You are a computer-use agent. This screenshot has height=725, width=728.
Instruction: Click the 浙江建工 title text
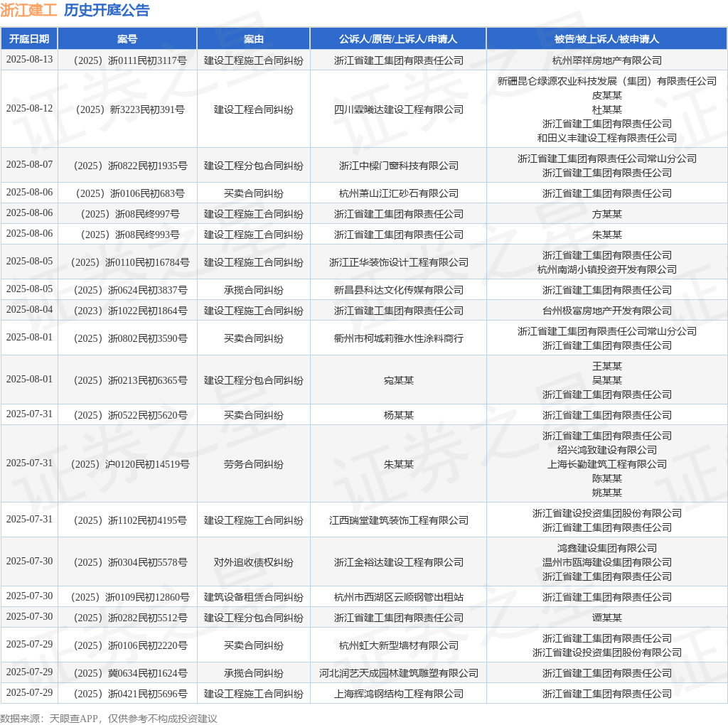click(x=28, y=10)
